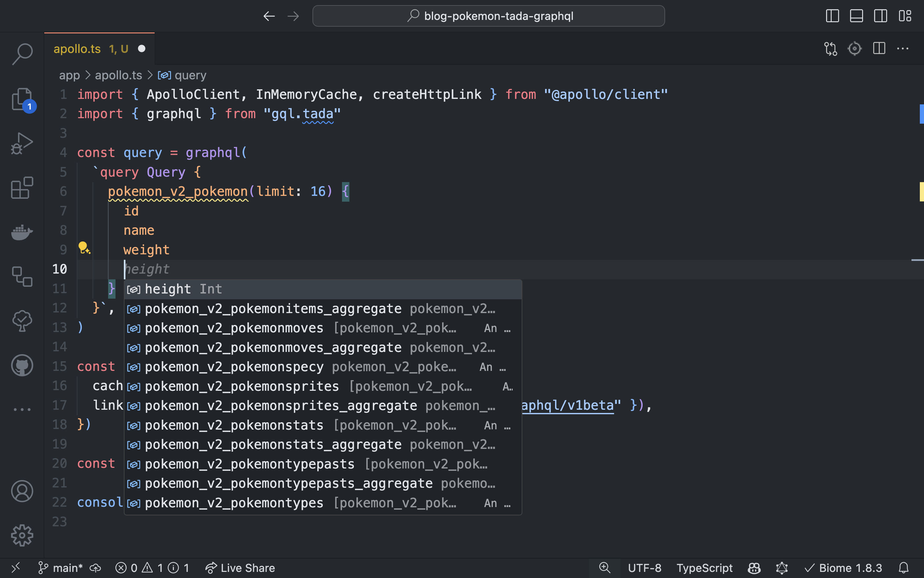Choose pokemon_v2_pokemonmoves suggestion

[x=323, y=328]
